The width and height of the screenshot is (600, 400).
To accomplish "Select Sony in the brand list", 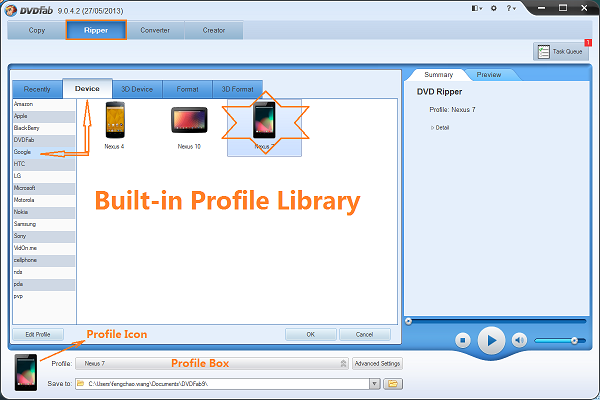I will pyautogui.click(x=44, y=236).
